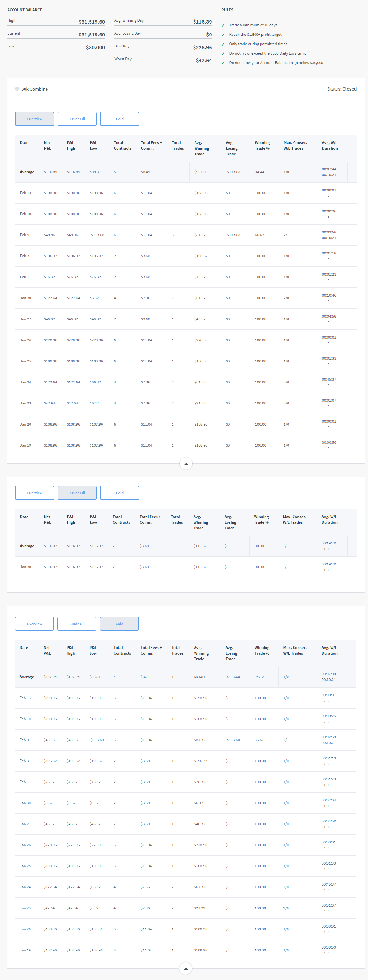Select the highlighted Overview tab in the topmost tab row

[x=35, y=119]
